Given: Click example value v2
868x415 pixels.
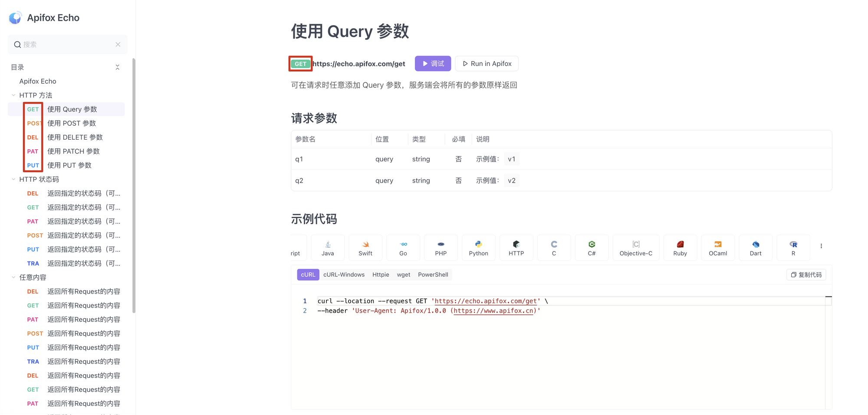Looking at the screenshot, I should (512, 180).
